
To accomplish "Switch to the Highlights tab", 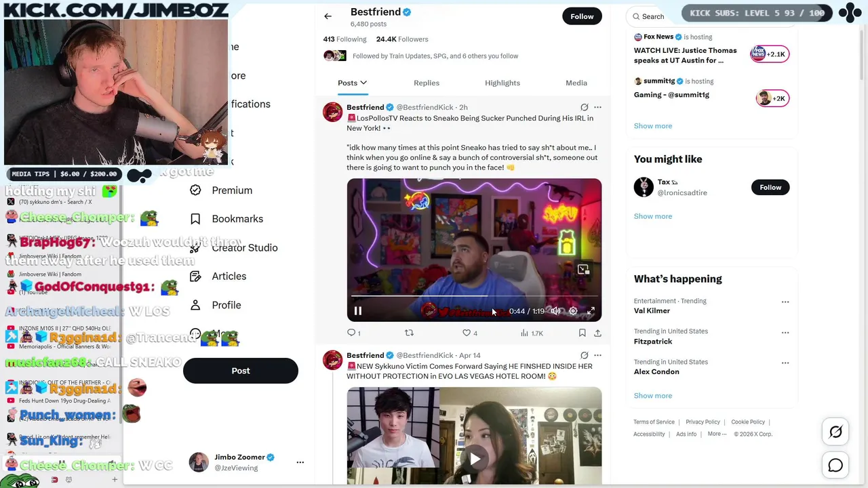I will 502,83.
